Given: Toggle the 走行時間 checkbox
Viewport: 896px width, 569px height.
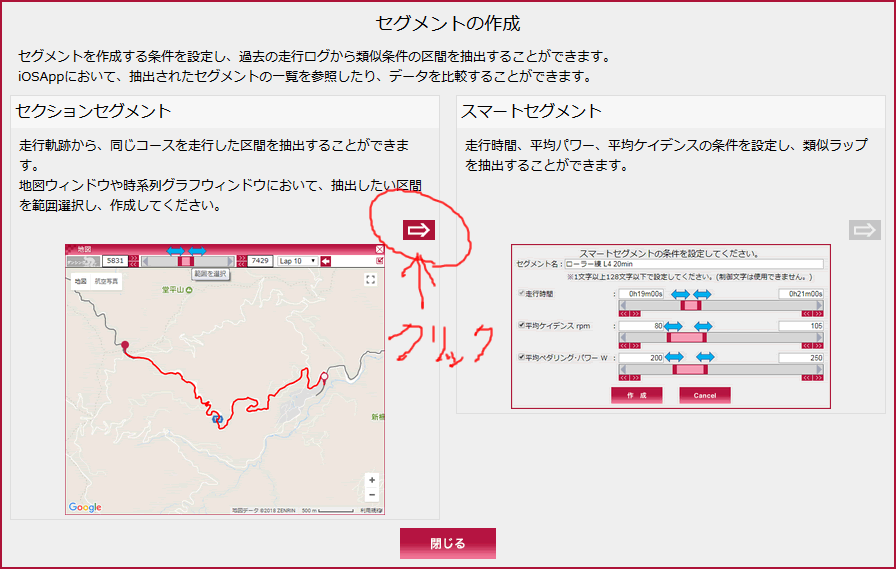Looking at the screenshot, I should 521,293.
